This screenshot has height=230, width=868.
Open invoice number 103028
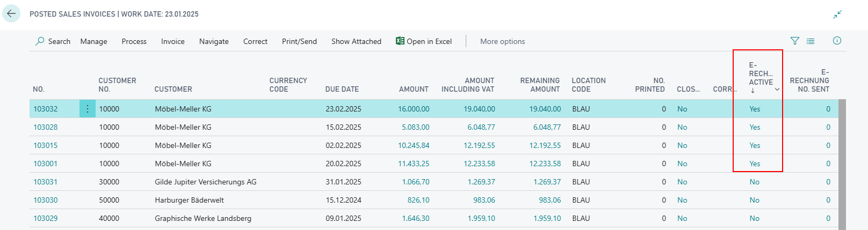click(46, 127)
